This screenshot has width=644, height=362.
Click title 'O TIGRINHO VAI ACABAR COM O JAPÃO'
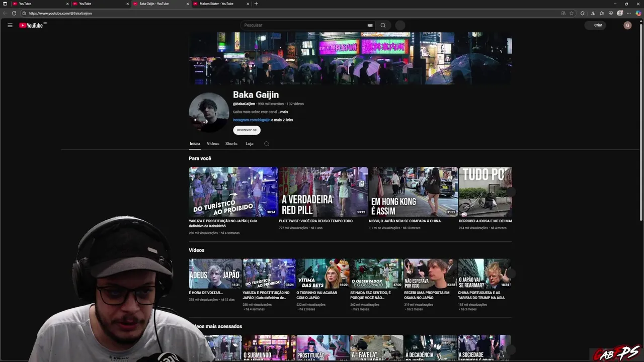316,295
